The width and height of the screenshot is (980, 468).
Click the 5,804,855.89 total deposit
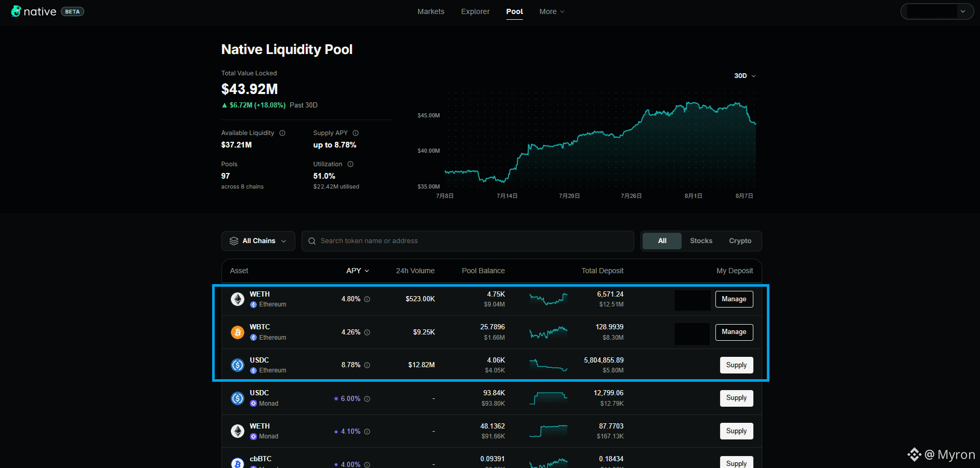pos(604,360)
